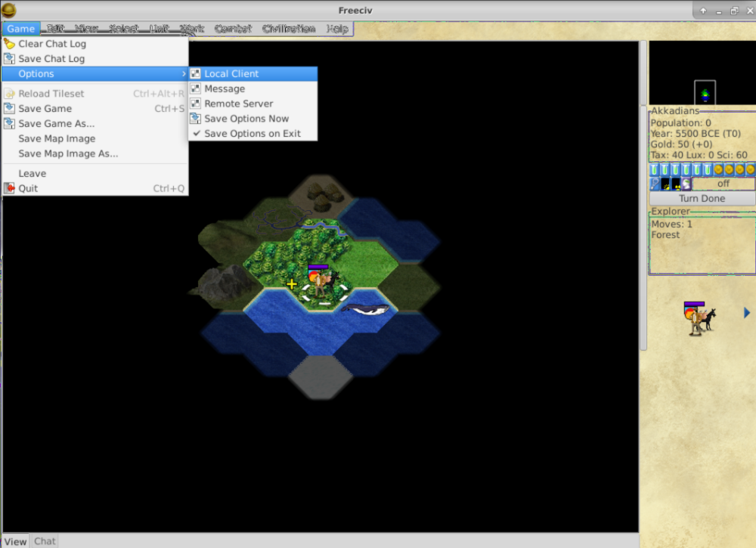Expand the Options submenu arrow
The image size is (756, 548).
pyautogui.click(x=183, y=74)
